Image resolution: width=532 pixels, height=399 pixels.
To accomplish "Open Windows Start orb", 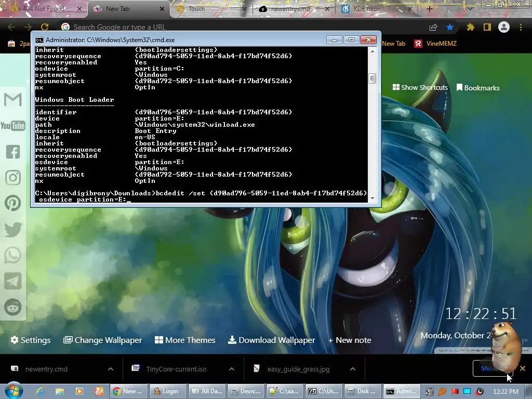I will [x=14, y=390].
